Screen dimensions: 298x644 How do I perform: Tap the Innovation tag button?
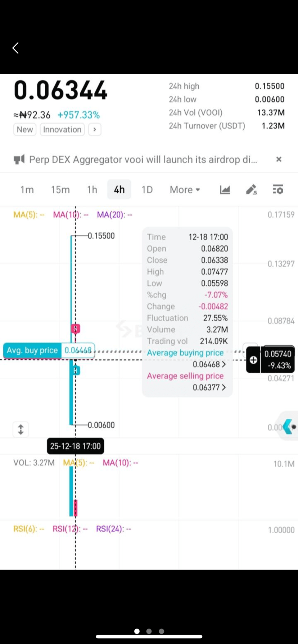pos(62,129)
